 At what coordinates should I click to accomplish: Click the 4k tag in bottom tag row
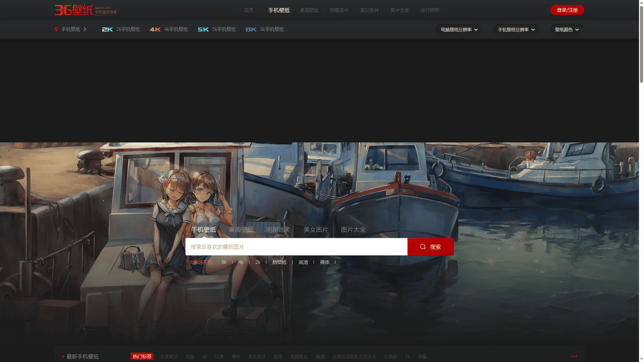point(204,357)
